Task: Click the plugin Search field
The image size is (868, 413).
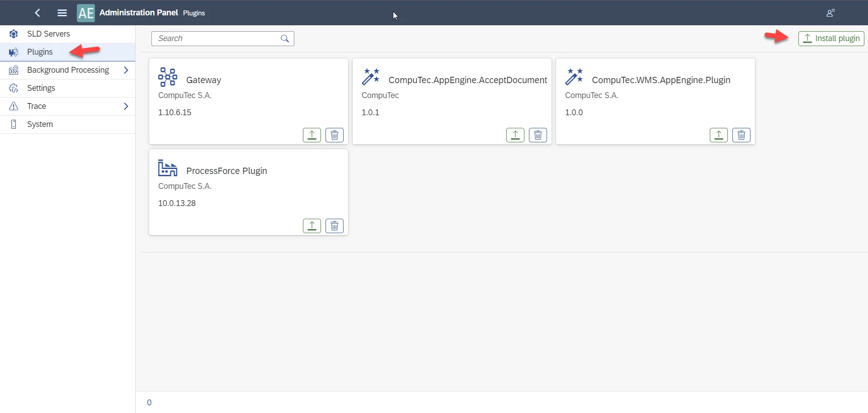Action: click(217, 38)
